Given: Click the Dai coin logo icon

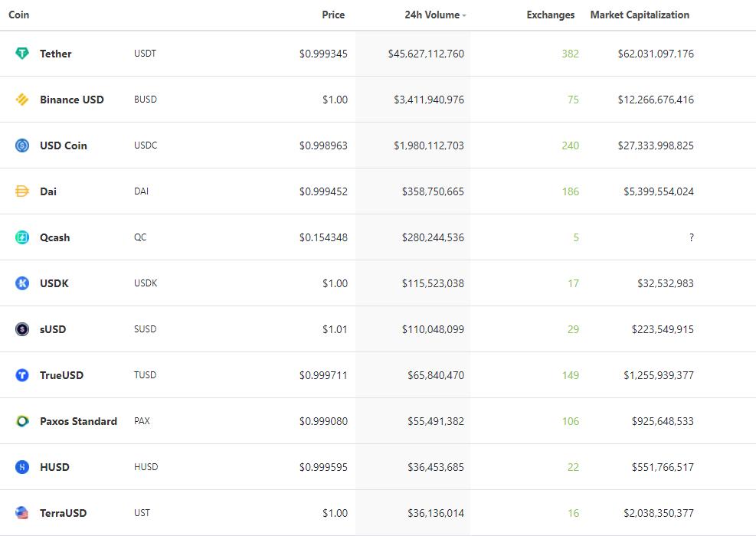Looking at the screenshot, I should coord(22,191).
